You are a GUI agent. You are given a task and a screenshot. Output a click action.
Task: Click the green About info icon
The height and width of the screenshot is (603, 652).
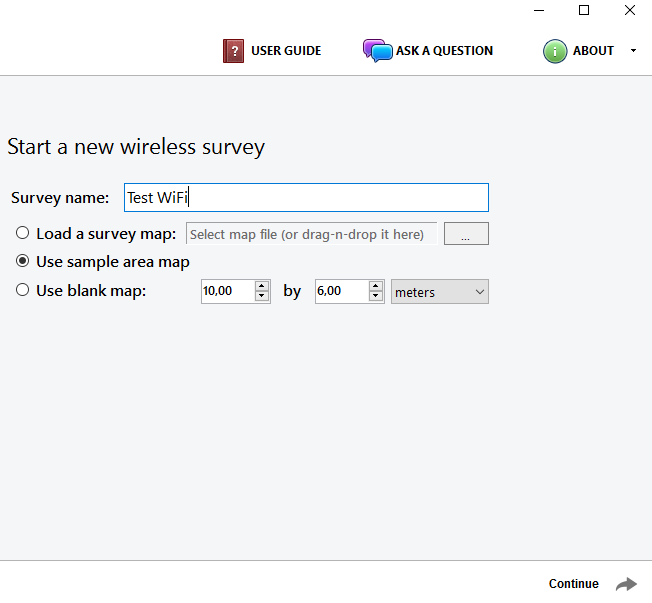click(x=555, y=51)
